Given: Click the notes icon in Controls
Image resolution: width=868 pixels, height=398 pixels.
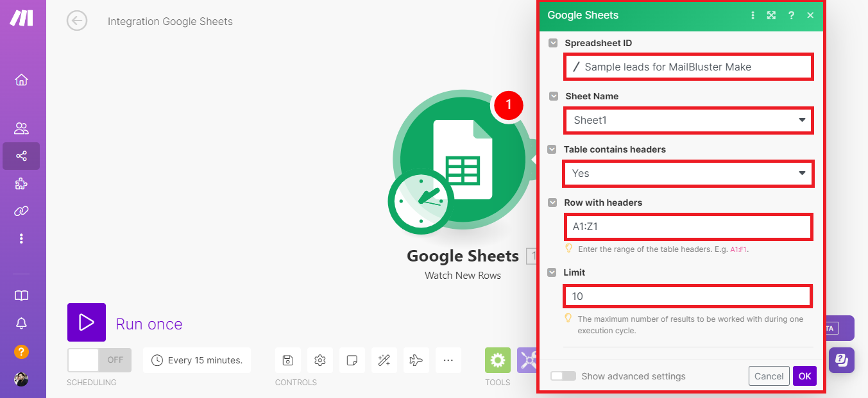Looking at the screenshot, I should coord(352,360).
